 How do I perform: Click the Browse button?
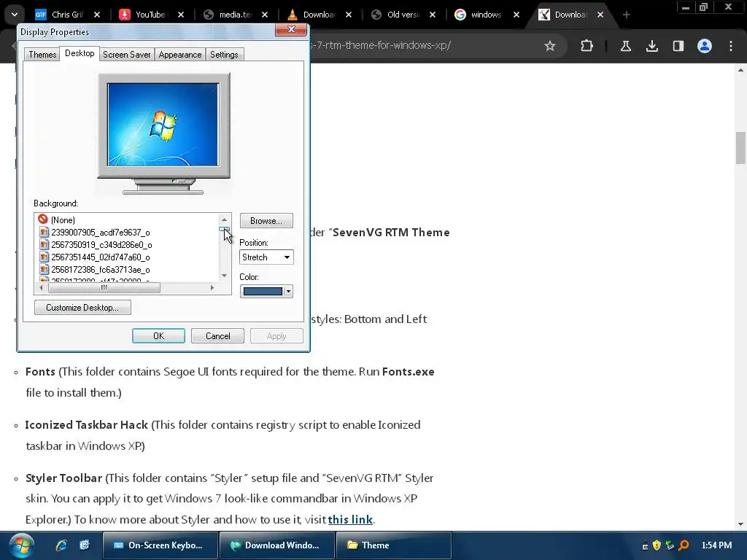coord(266,221)
